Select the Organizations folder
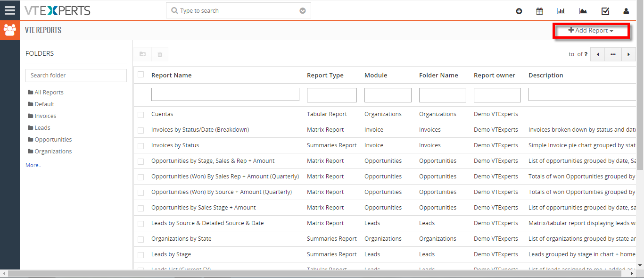 click(53, 152)
